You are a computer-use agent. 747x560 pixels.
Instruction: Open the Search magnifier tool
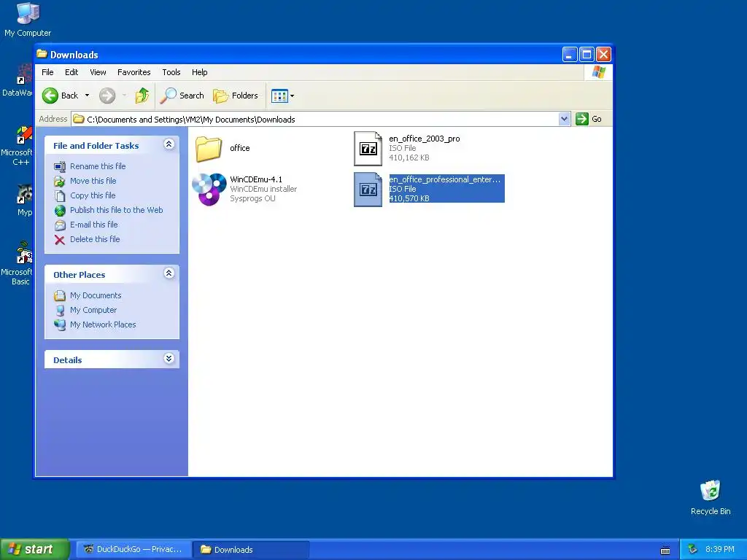click(x=182, y=96)
